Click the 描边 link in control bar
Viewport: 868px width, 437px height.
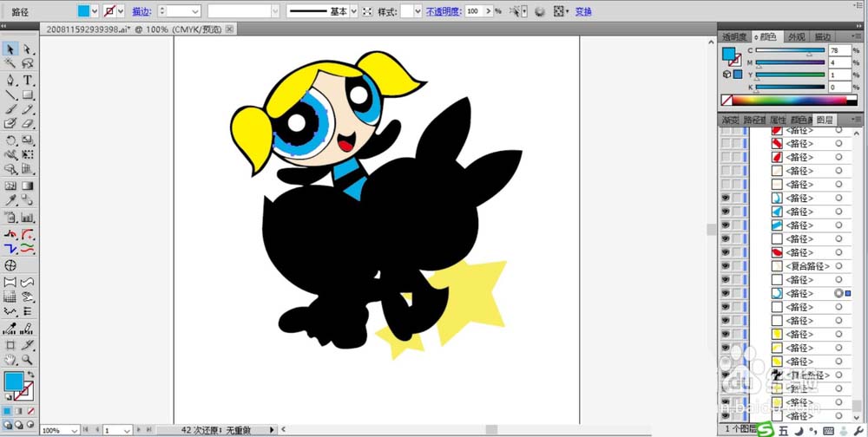pos(140,11)
